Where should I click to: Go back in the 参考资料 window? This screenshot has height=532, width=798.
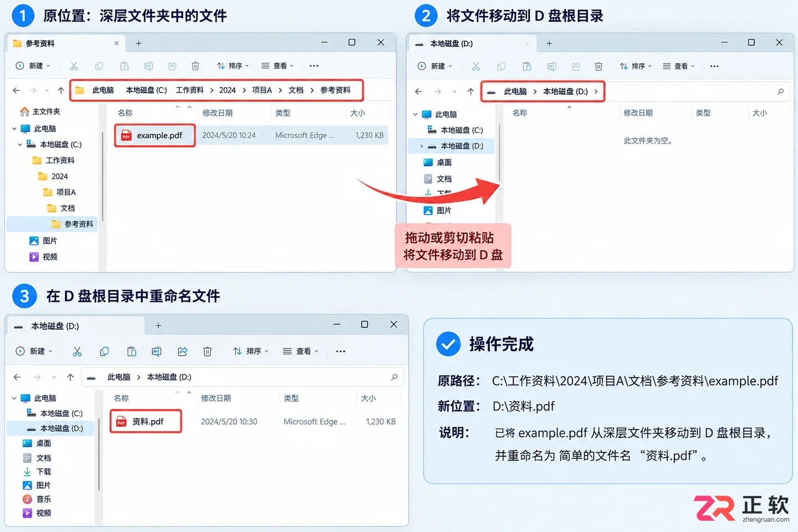click(x=16, y=90)
